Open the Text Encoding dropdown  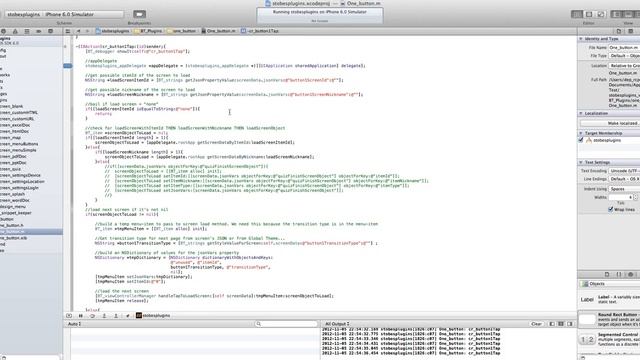coord(624,171)
